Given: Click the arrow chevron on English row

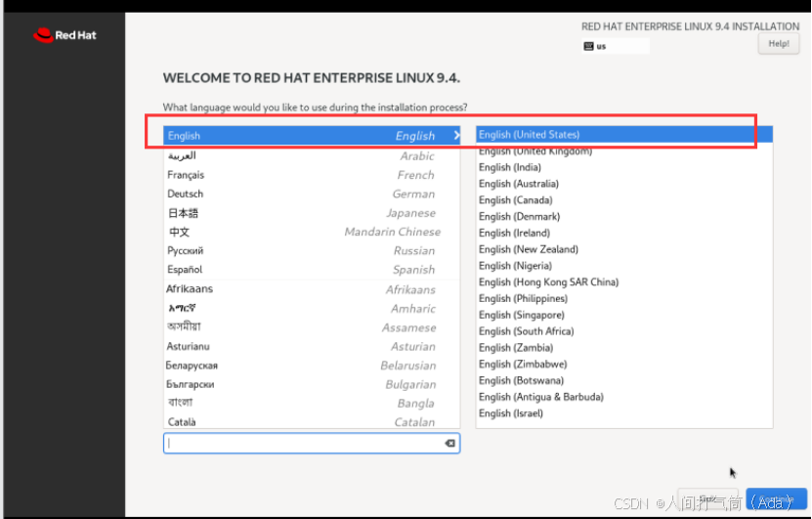Looking at the screenshot, I should click(x=456, y=135).
